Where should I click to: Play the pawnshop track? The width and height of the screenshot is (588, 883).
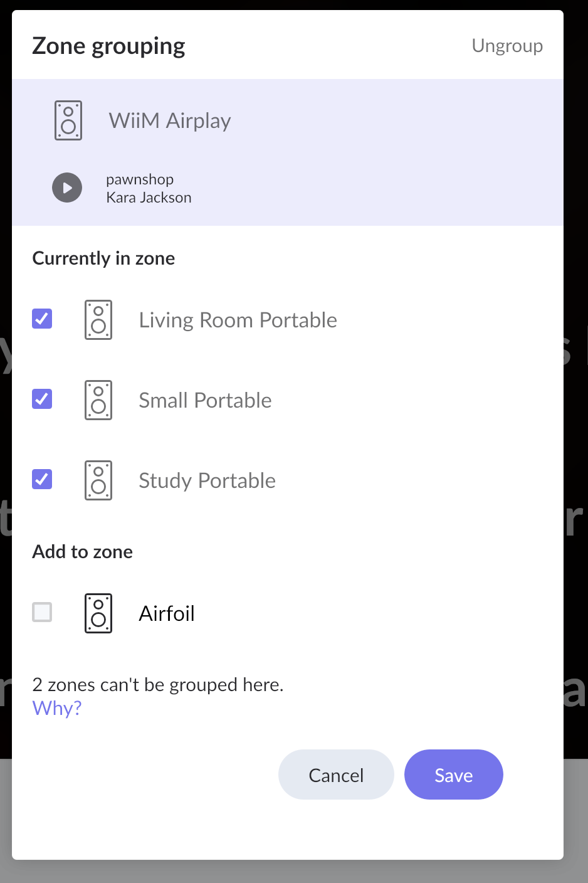[x=67, y=188]
